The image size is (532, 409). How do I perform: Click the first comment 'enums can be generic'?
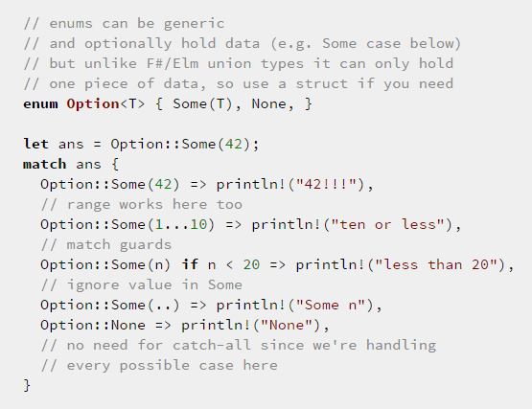(124, 24)
